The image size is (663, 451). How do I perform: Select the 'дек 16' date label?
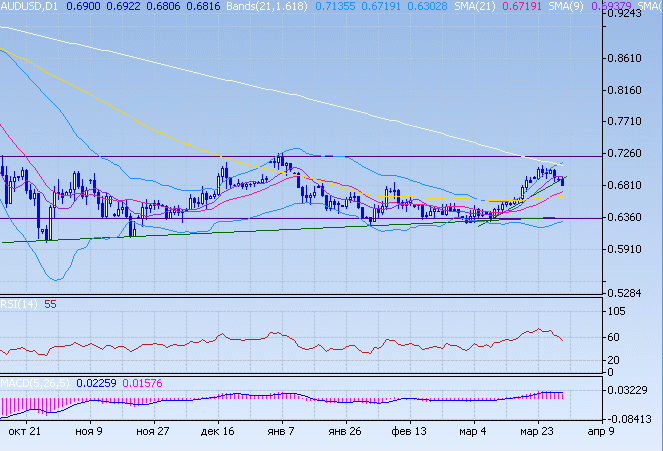pyautogui.click(x=217, y=432)
